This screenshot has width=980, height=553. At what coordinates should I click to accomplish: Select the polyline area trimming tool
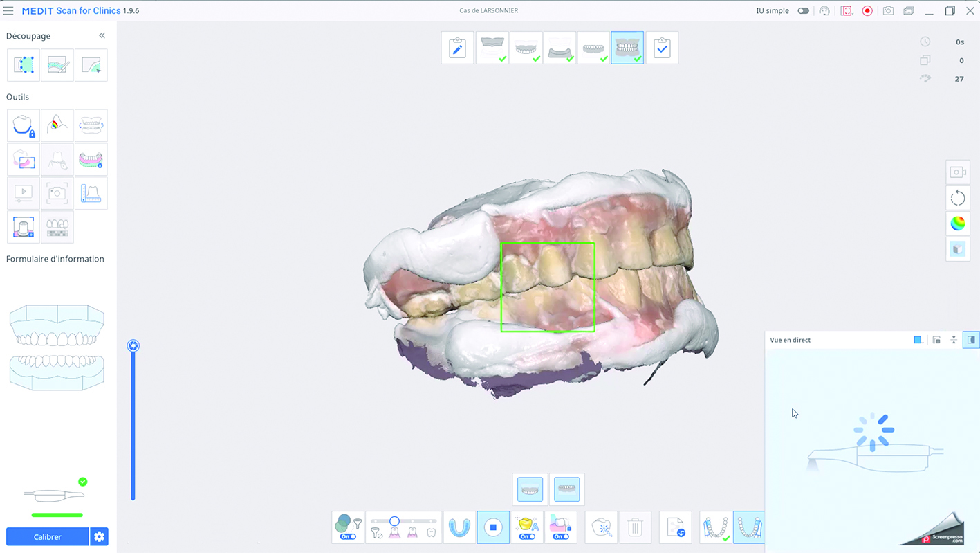[x=23, y=65]
